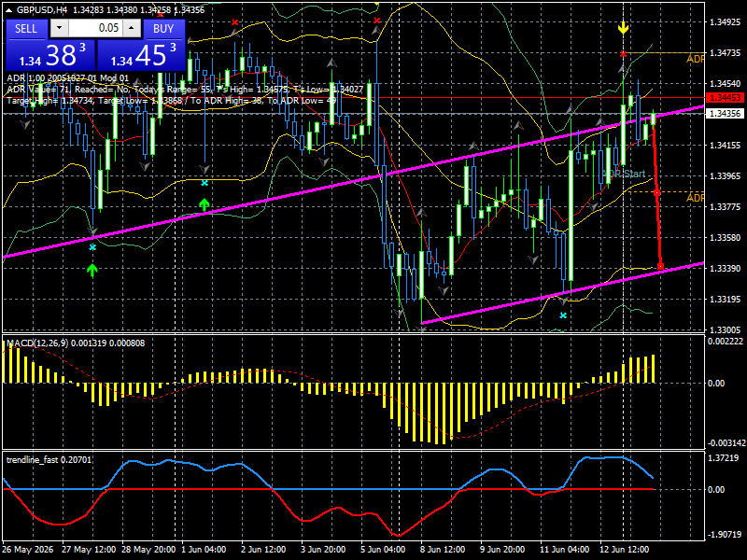Click the 1.34155 price scale label
747x560 pixels.
[726, 146]
